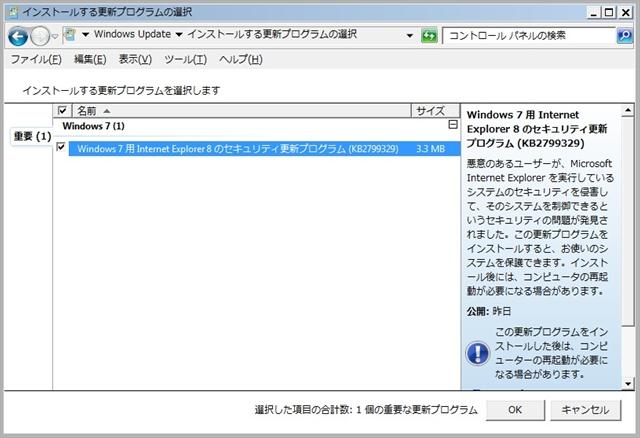Click the キャンセル button

[586, 410]
